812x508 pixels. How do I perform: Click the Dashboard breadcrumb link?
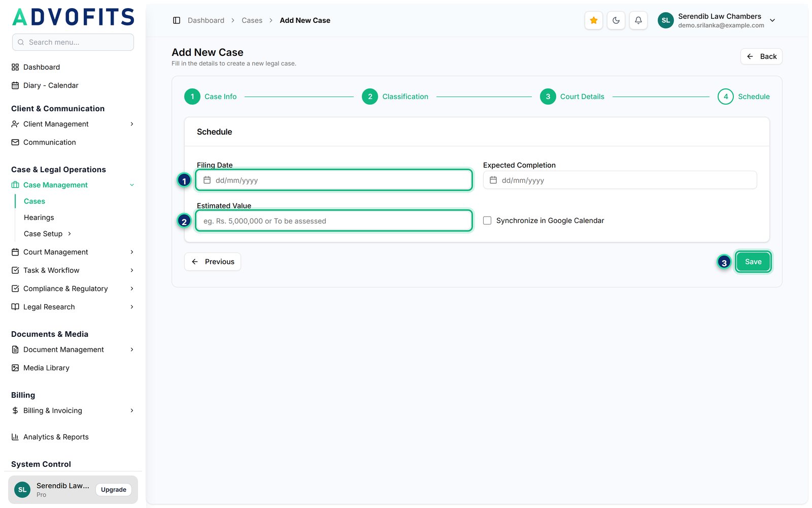tap(206, 20)
